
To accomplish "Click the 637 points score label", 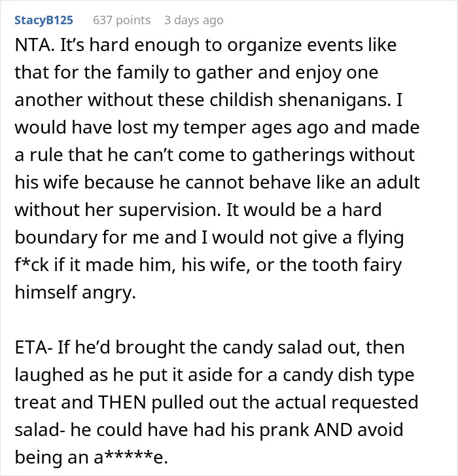I will (122, 20).
